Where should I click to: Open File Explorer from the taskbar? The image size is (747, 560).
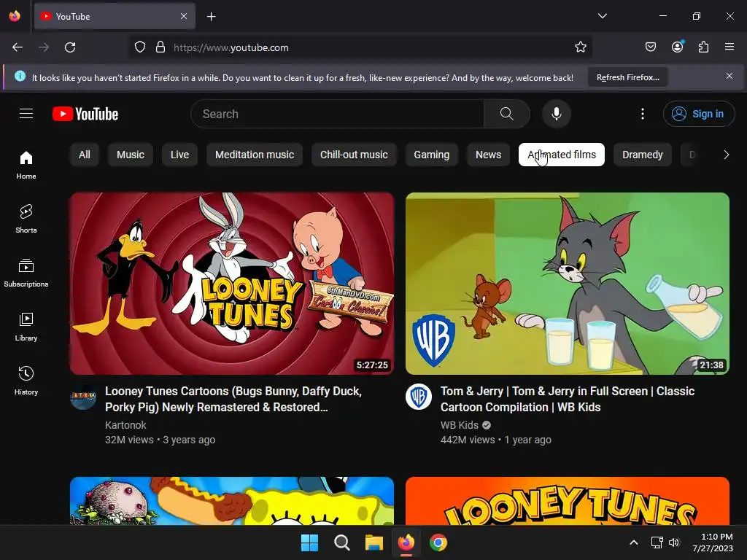click(374, 542)
